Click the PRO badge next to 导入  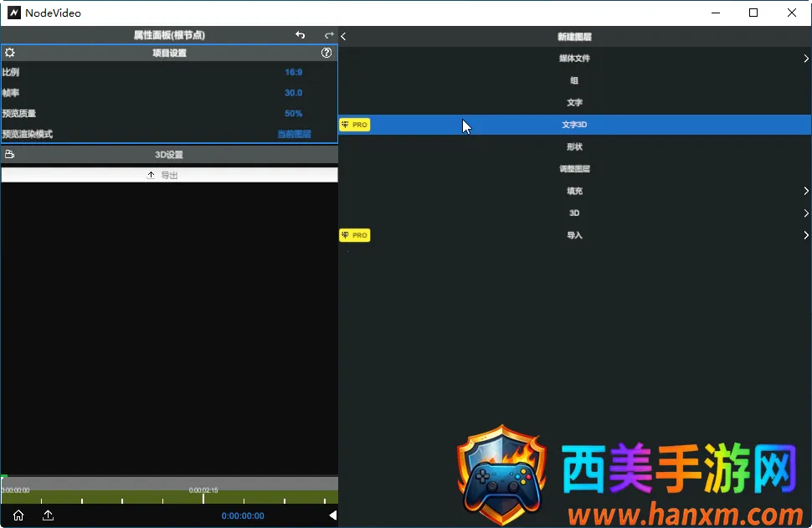click(x=354, y=236)
